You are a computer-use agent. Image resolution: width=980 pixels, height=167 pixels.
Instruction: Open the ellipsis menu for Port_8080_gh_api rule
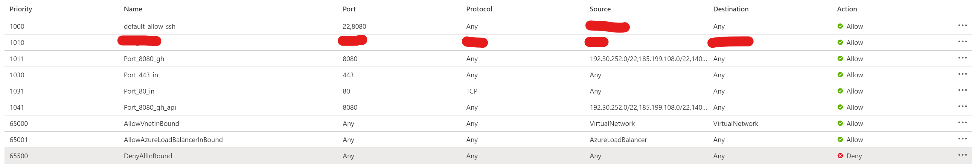coord(962,106)
